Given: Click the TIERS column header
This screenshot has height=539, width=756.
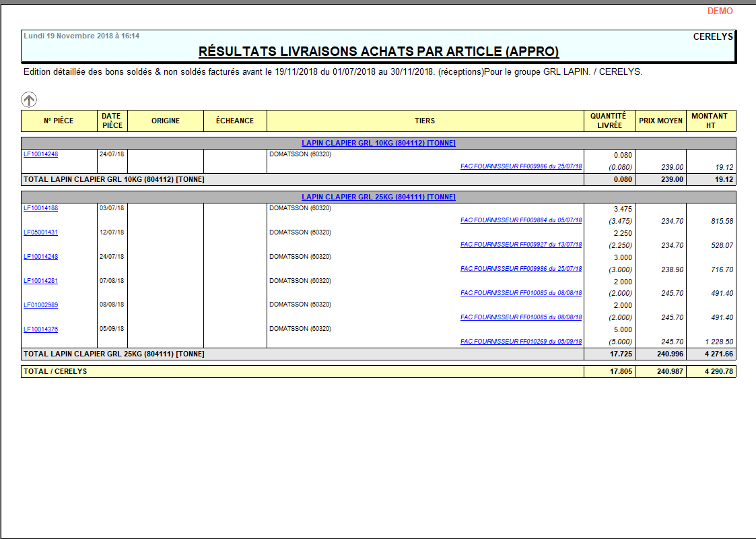Looking at the screenshot, I should [x=425, y=121].
